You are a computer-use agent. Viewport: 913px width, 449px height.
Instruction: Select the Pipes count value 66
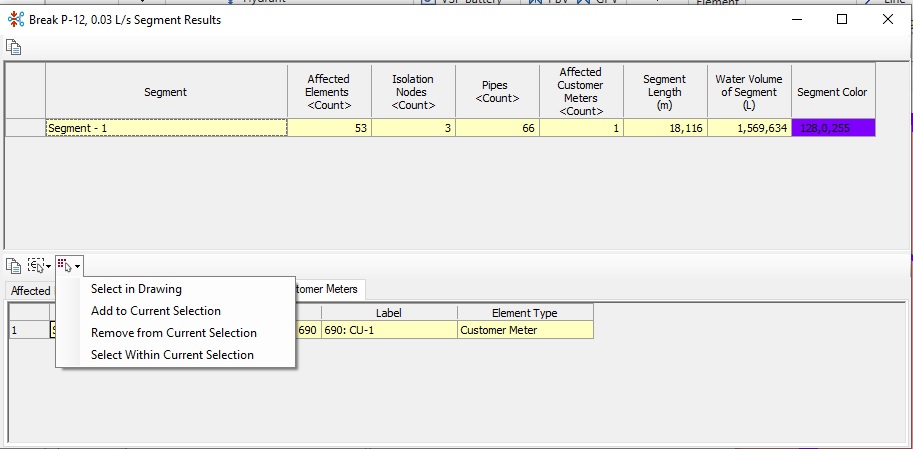coord(497,128)
